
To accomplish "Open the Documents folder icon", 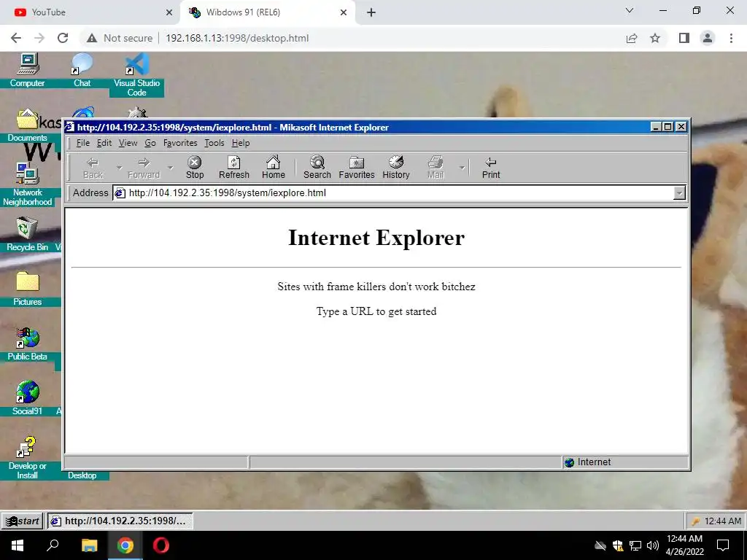I will 27,125.
